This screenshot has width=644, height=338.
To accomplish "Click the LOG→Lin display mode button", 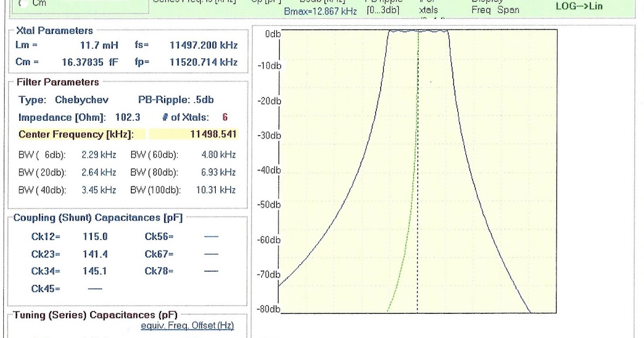I will point(580,6).
